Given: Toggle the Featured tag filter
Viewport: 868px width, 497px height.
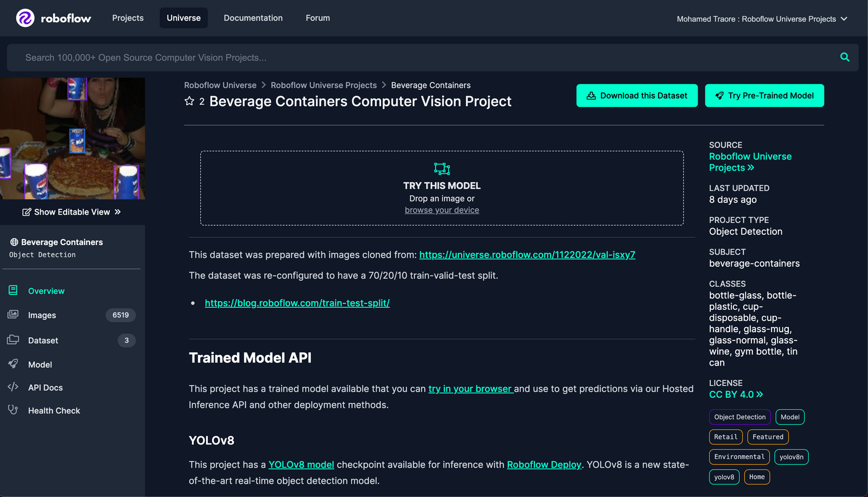Looking at the screenshot, I should 768,436.
